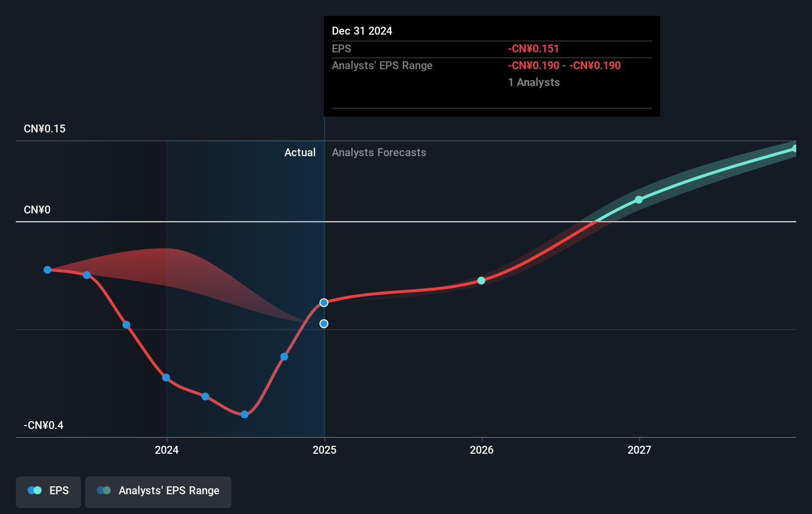Select the analyst estimate point below 2025 EPS
Image resolution: width=812 pixels, height=514 pixels.
point(324,324)
